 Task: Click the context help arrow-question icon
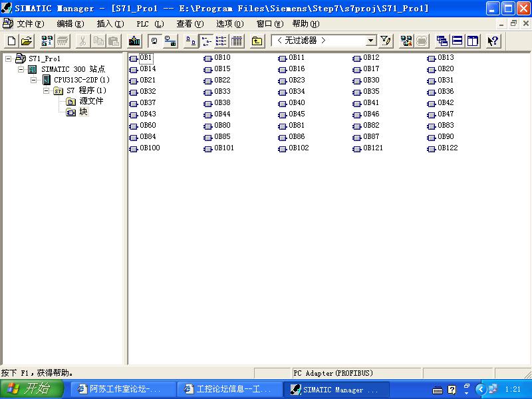(493, 41)
